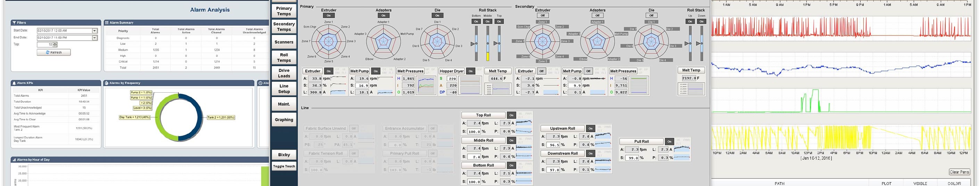Screen dimensions: 980x186
Task: Click the Top value input field
Action: tap(45, 44)
